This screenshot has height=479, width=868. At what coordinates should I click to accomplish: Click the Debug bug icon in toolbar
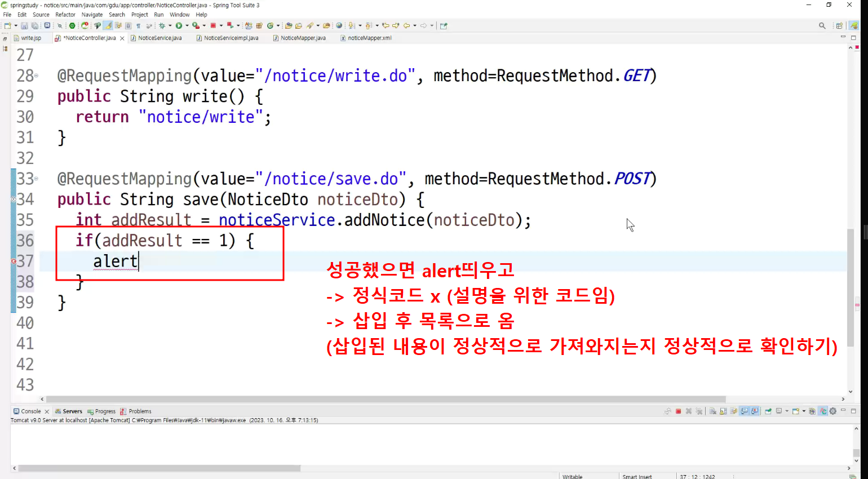(x=162, y=25)
